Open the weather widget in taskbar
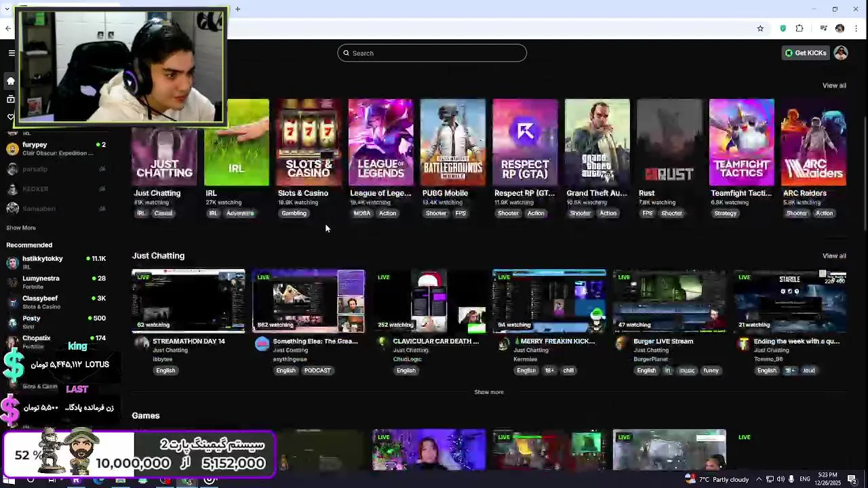This screenshot has width=868, height=488. click(x=717, y=479)
